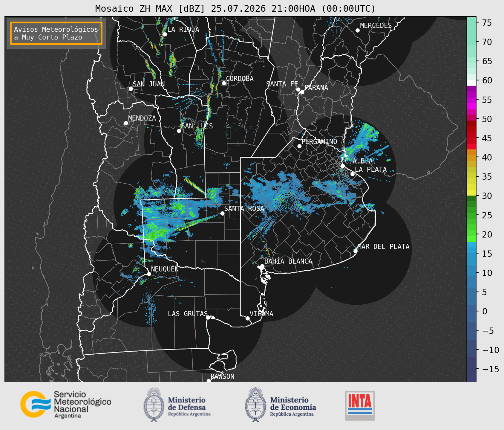Click the INTA logo

pos(360,405)
